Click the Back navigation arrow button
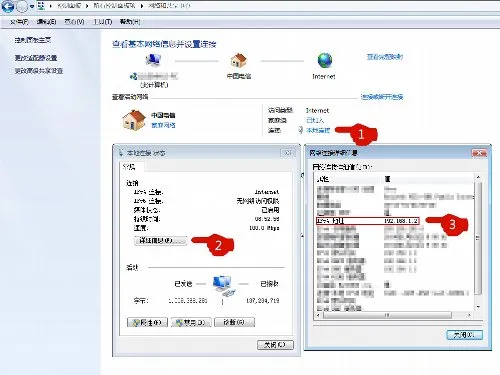Image resolution: width=500 pixels, height=375 pixels. click(8, 6)
